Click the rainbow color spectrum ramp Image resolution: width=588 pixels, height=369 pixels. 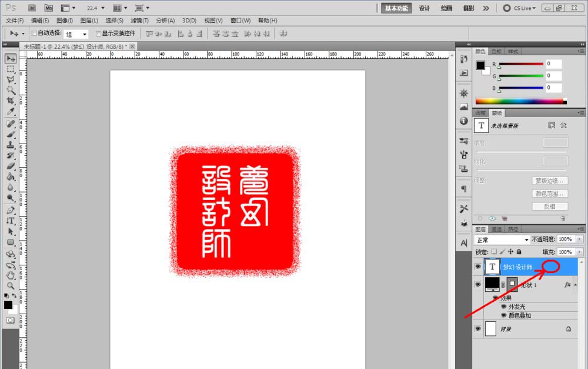click(517, 101)
